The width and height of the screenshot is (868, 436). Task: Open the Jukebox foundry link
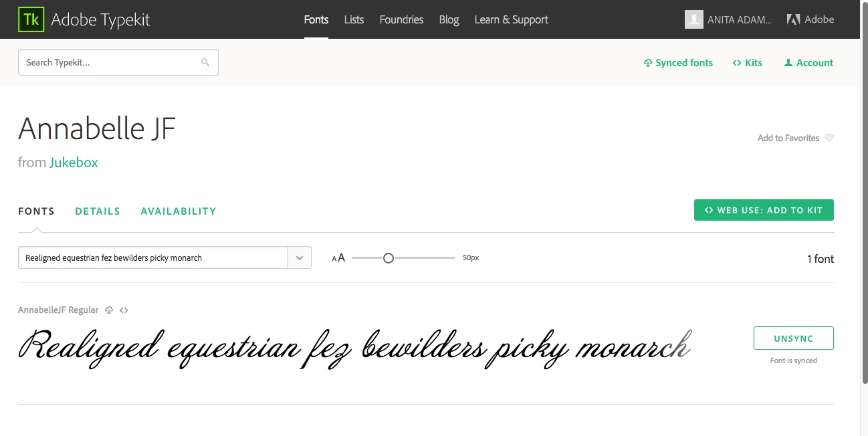point(74,162)
